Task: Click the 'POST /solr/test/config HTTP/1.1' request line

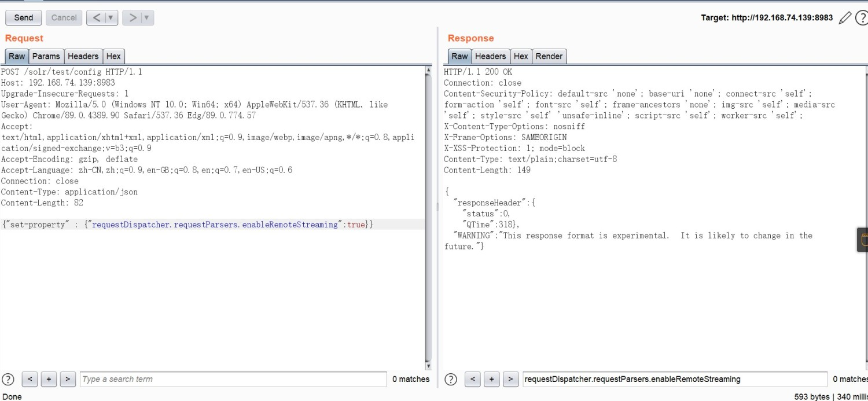Action: click(72, 72)
